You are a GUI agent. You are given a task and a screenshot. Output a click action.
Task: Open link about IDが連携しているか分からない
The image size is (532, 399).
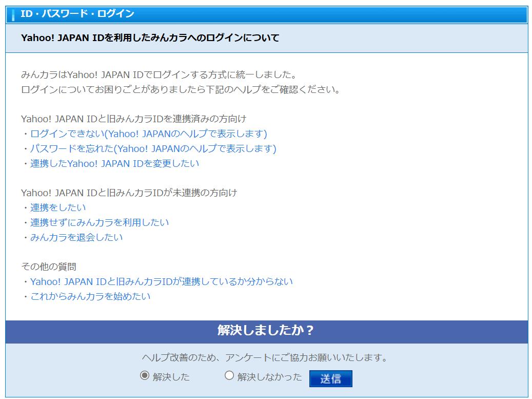(x=162, y=282)
